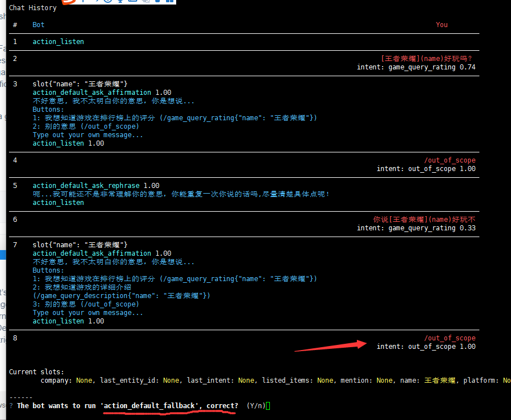Click 'action_listen 1.00' in row 3
Viewport: 511px width, 420px height.
point(68,143)
